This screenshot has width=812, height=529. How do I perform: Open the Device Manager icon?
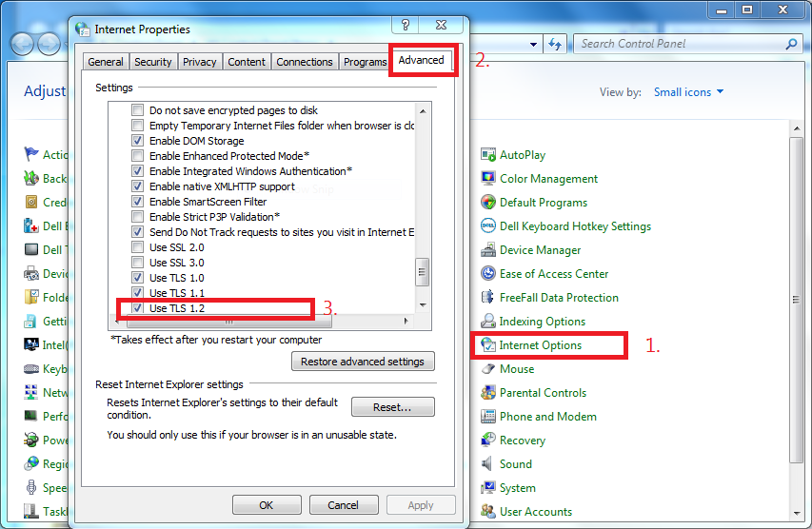487,250
